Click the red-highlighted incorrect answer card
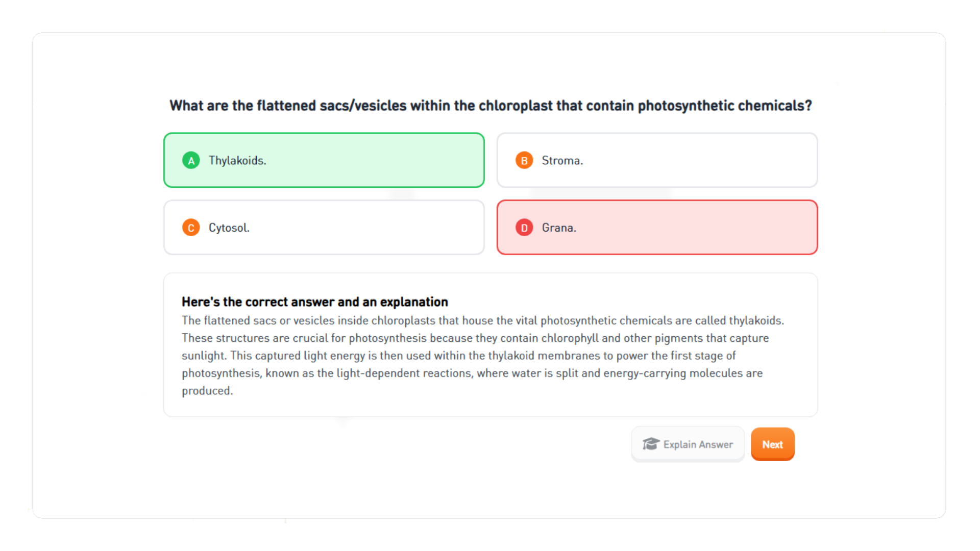The height and width of the screenshot is (551, 980). tap(657, 228)
